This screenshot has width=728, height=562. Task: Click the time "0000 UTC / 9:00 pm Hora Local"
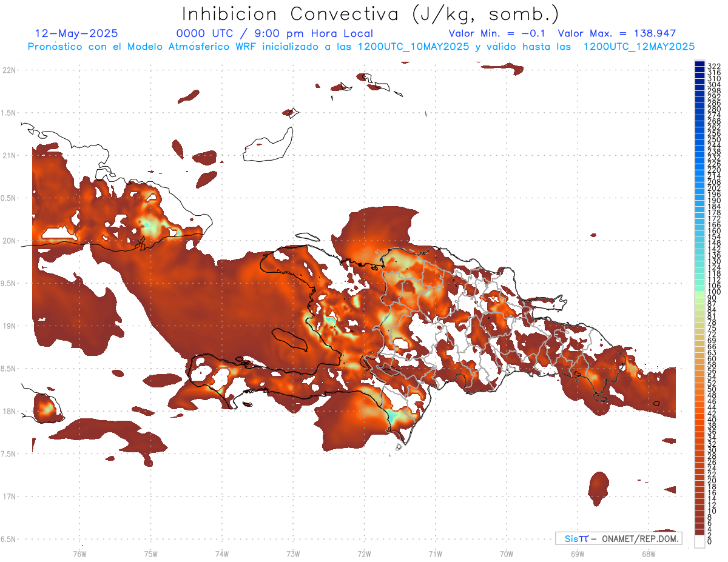pyautogui.click(x=275, y=33)
